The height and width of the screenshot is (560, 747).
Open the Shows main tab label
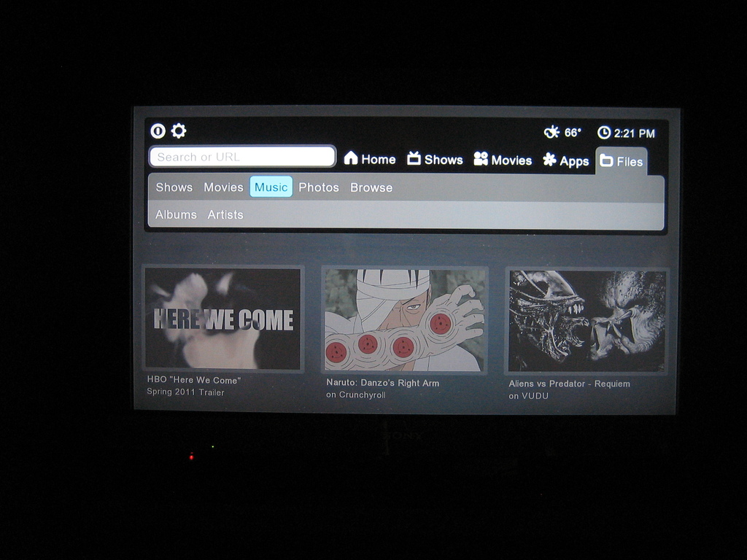tap(444, 160)
